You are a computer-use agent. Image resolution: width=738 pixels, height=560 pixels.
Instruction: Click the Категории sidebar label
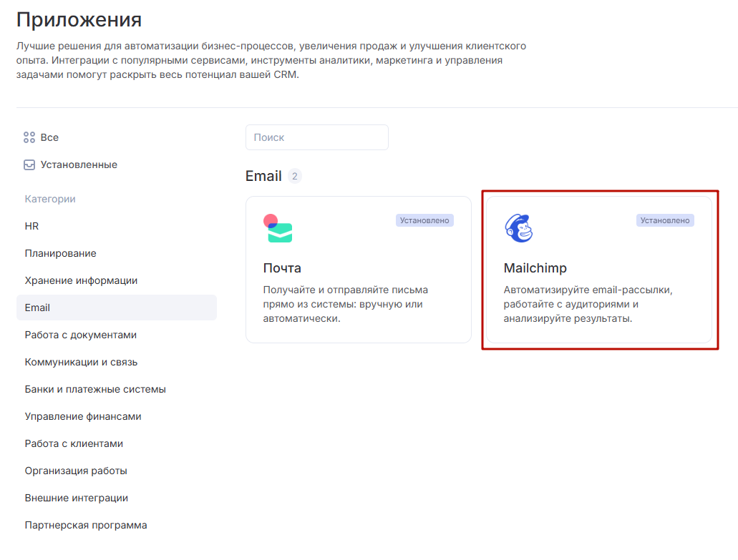click(x=50, y=199)
